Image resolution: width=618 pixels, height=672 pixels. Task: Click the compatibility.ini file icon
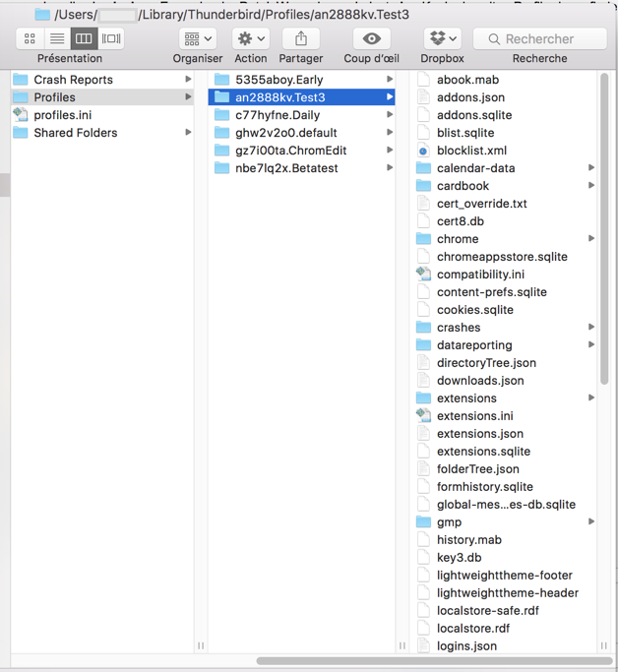[423, 274]
